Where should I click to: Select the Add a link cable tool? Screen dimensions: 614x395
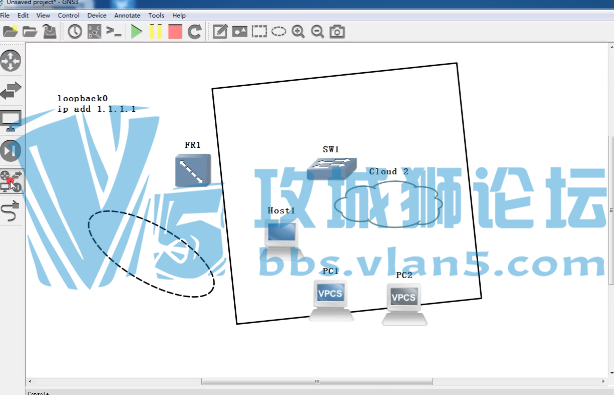[11, 211]
